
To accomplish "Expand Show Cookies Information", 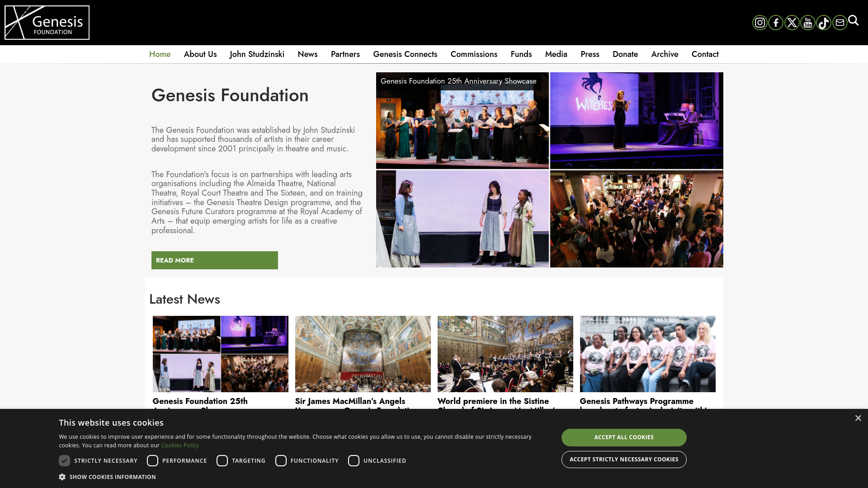I will click(113, 477).
